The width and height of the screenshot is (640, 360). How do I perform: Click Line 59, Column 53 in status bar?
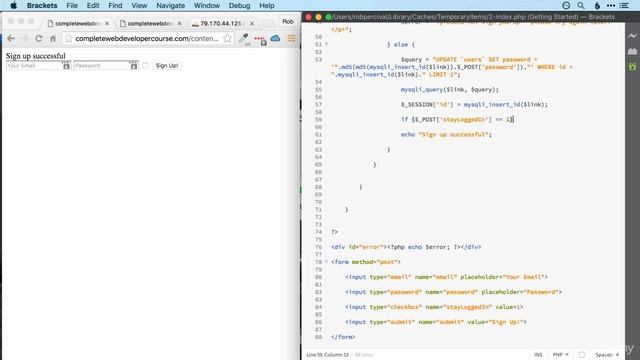click(327, 355)
